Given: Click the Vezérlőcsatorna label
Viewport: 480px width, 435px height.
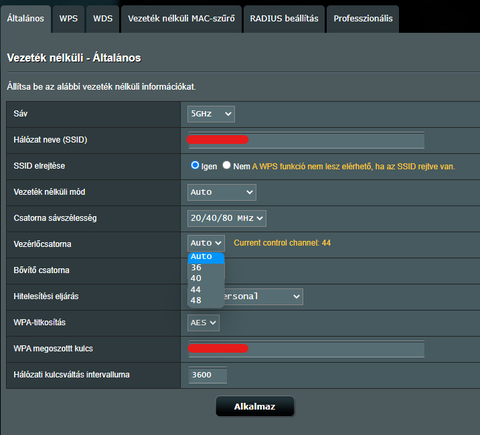Looking at the screenshot, I should 42,244.
